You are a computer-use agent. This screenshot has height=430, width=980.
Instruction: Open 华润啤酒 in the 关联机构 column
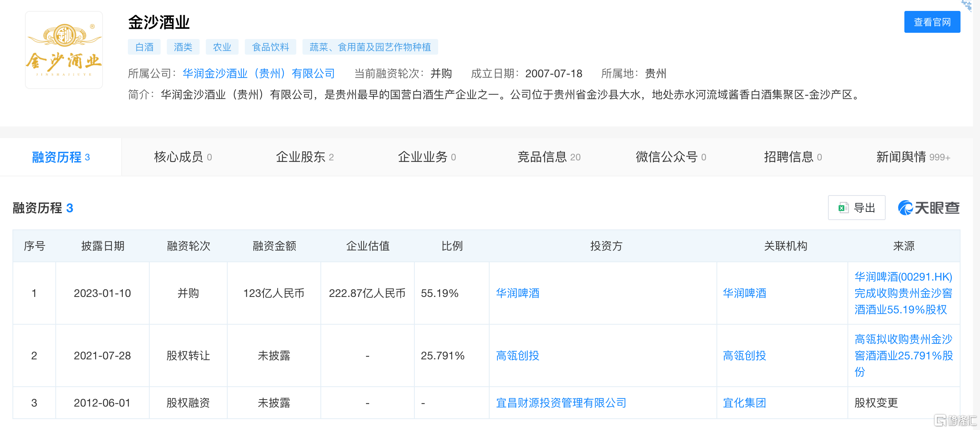745,293
